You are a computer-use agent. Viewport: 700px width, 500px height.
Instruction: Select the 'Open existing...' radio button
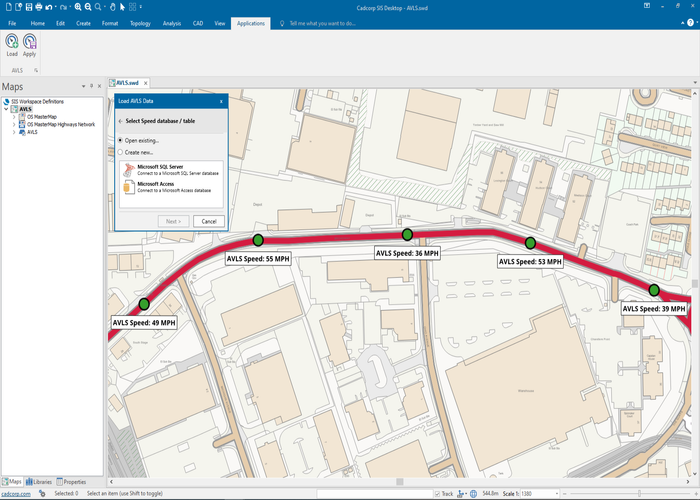(x=121, y=141)
